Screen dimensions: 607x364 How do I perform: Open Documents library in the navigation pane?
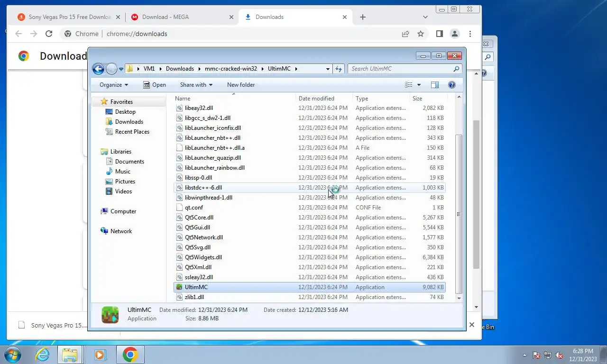click(129, 162)
